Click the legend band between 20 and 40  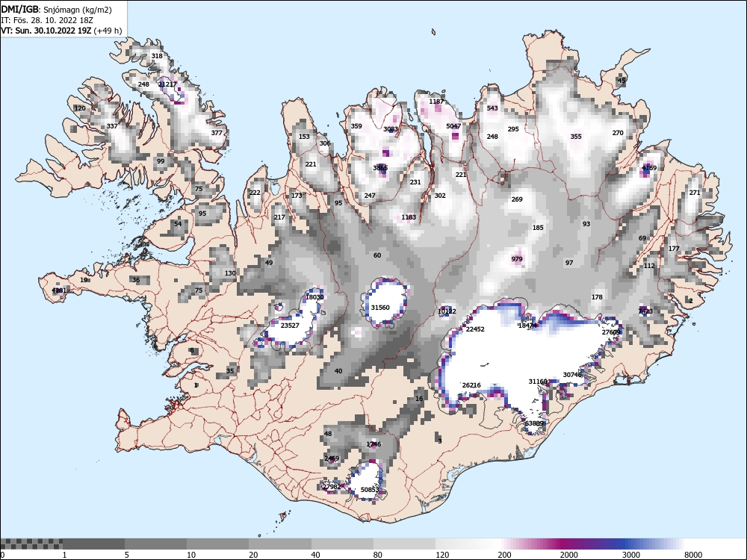click(x=280, y=544)
